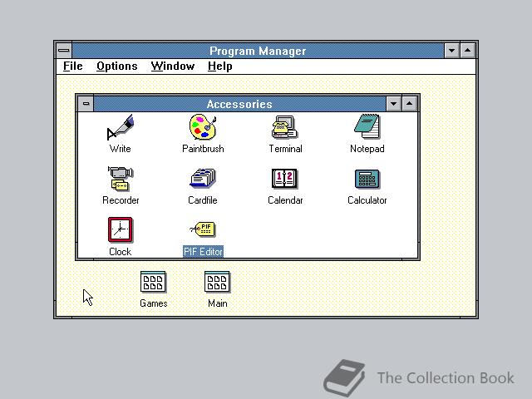Open the Options menu
The width and height of the screenshot is (532, 399).
tap(117, 66)
